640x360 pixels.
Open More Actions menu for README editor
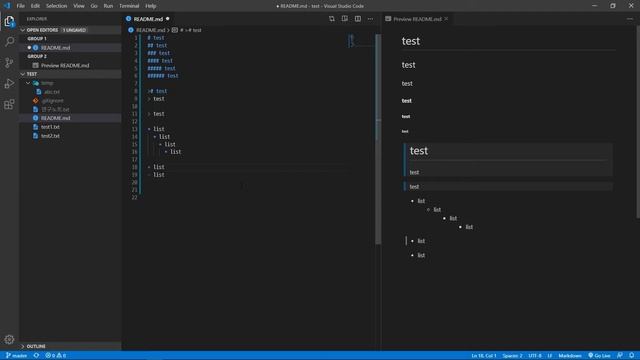coord(371,19)
